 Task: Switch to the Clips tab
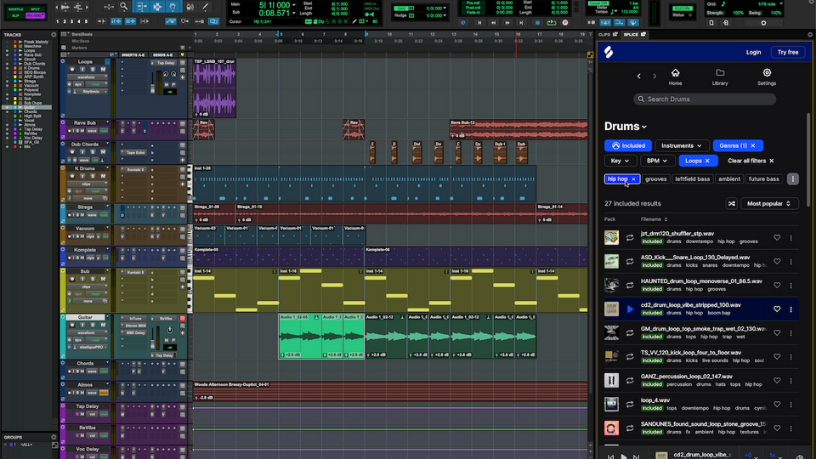(607, 34)
